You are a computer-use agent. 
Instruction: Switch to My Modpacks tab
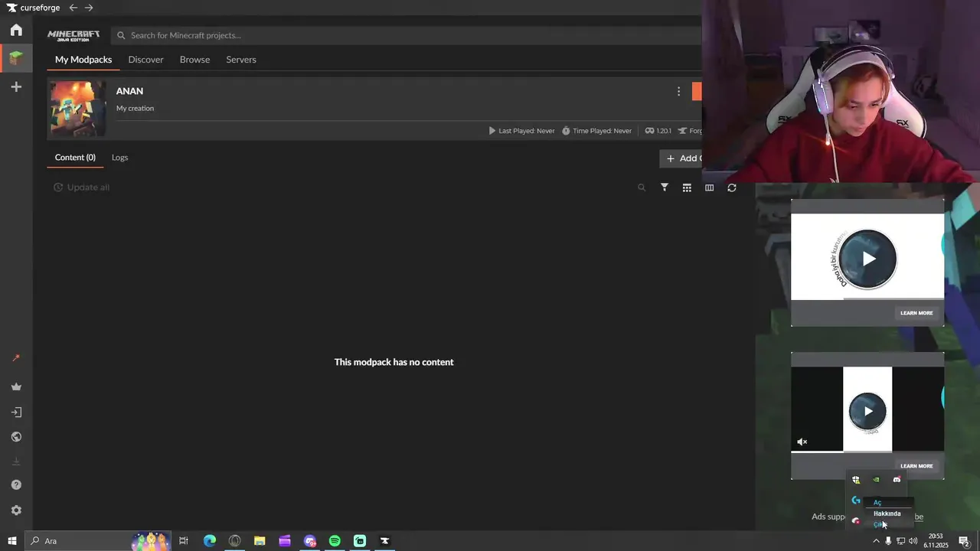coord(83,60)
